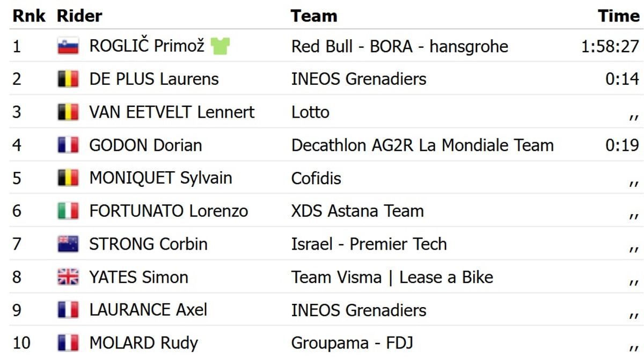Click the Time column header
The width and height of the screenshot is (644, 357).
619,16
